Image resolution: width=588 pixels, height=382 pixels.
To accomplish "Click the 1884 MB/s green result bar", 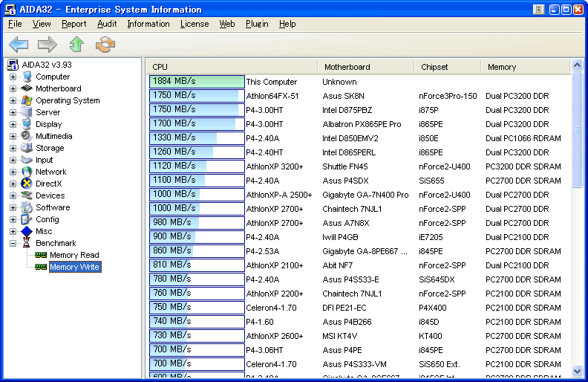I will (197, 82).
